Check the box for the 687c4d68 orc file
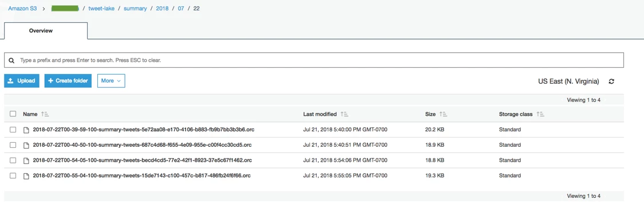This screenshot has width=644, height=211. pyautogui.click(x=13, y=145)
